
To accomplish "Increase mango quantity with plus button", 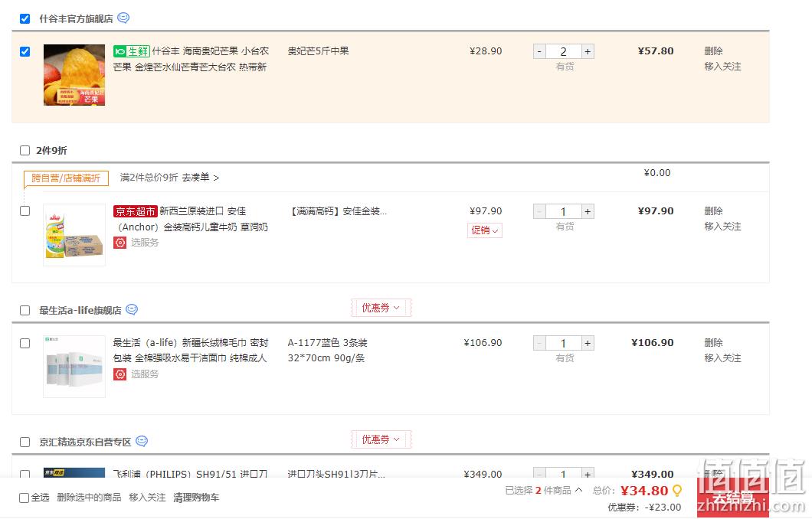I will pos(588,51).
